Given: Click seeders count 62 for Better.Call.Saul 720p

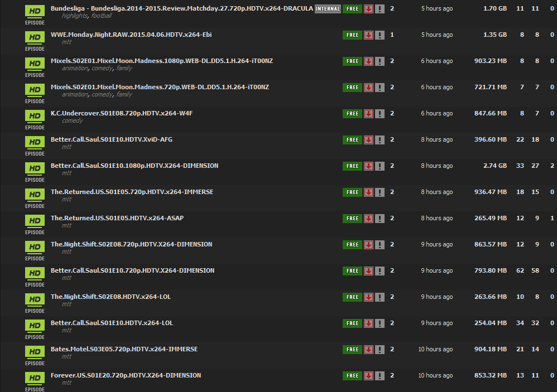Looking at the screenshot, I should click(520, 271).
